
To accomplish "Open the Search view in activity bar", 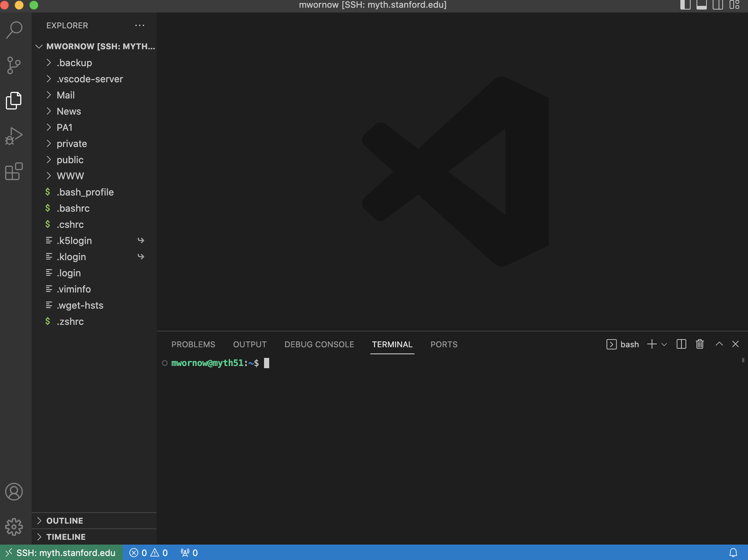I will (x=14, y=30).
